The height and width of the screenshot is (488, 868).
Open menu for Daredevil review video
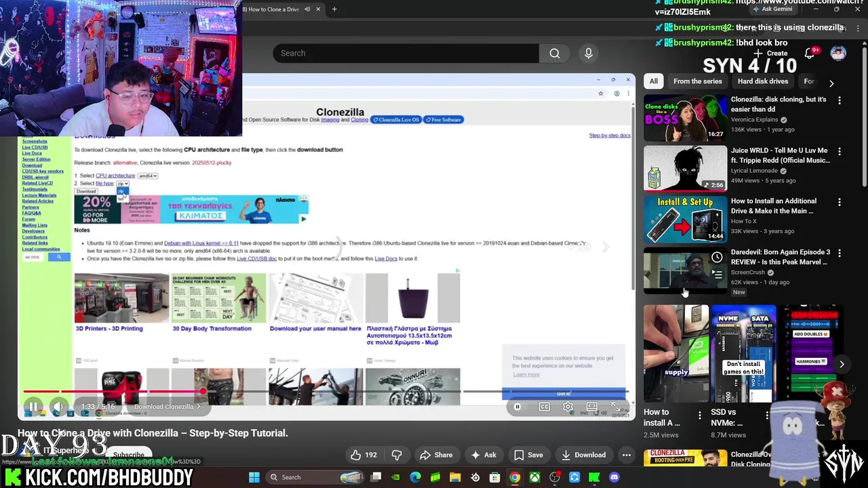[x=840, y=253]
